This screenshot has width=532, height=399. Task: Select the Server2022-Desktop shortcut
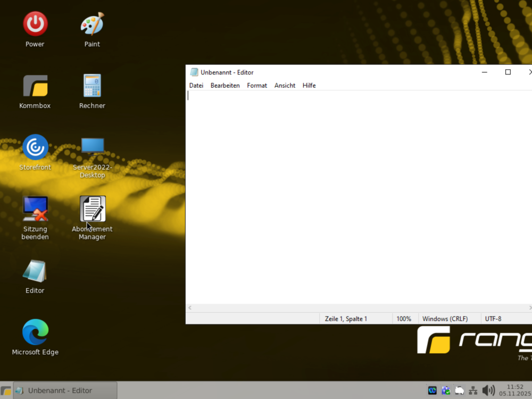click(92, 147)
